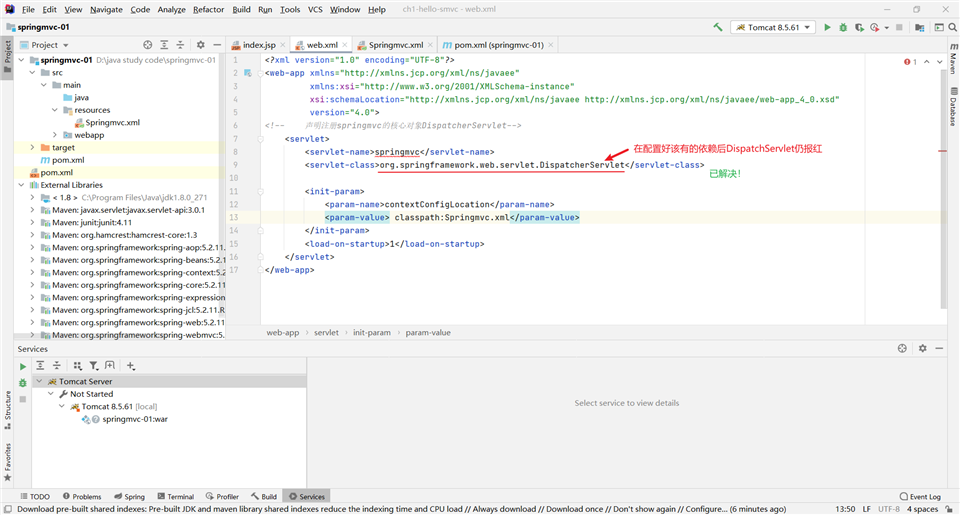Toggle the Project side tool window
Image resolution: width=960 pixels, height=515 pixels.
click(7, 56)
